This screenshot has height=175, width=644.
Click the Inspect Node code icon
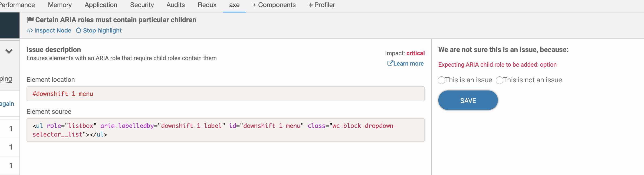tap(29, 31)
